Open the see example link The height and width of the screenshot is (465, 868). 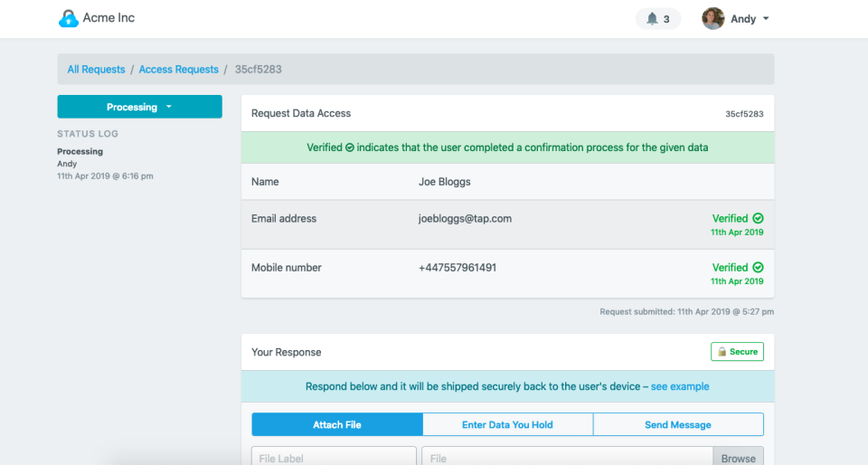680,386
